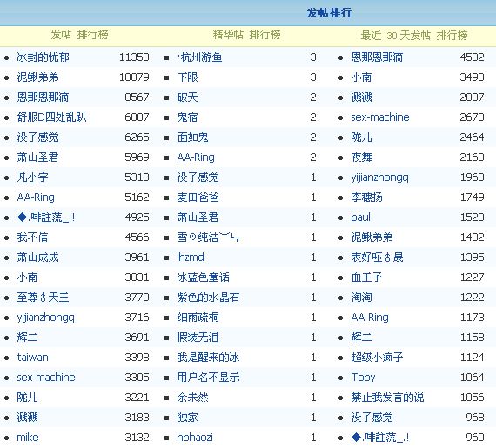Click 舒服D四处乱趴 user link
This screenshot has height=448, width=496.
(x=51, y=117)
